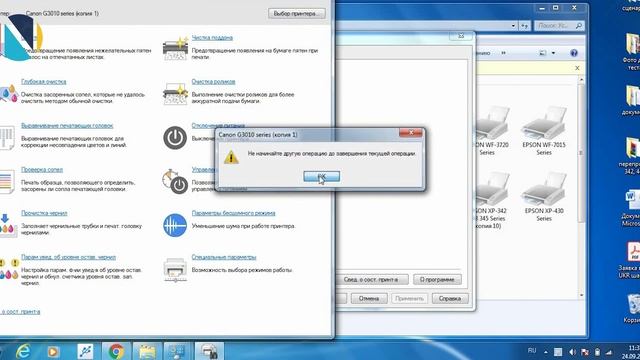Open help icon in Explorer window
Screen dimensions: 640x360
point(574,53)
